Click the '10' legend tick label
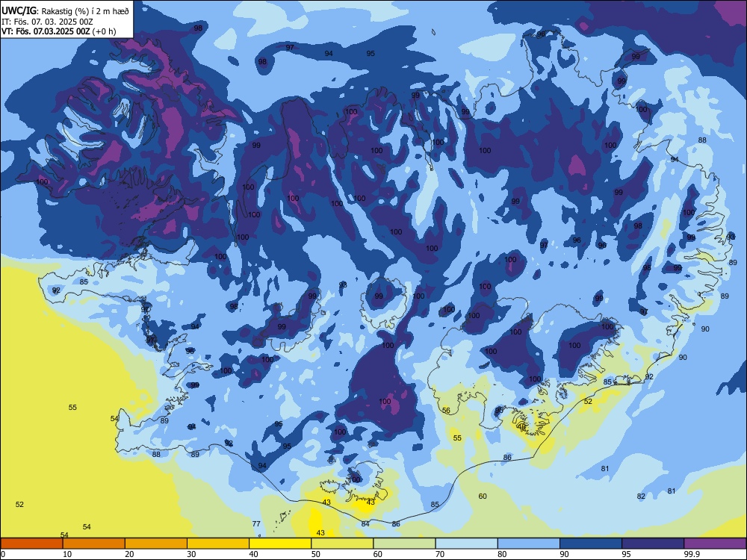The image size is (747, 560). 67,554
